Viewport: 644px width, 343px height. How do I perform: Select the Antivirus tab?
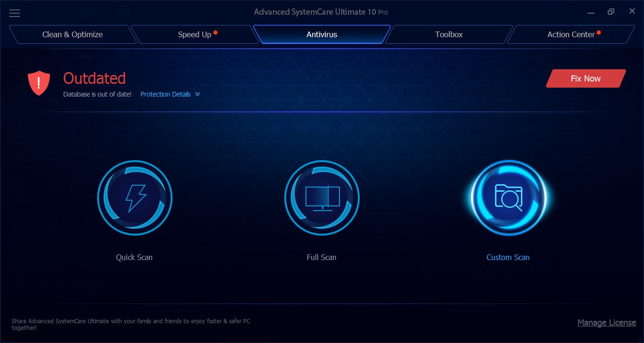[x=322, y=34]
